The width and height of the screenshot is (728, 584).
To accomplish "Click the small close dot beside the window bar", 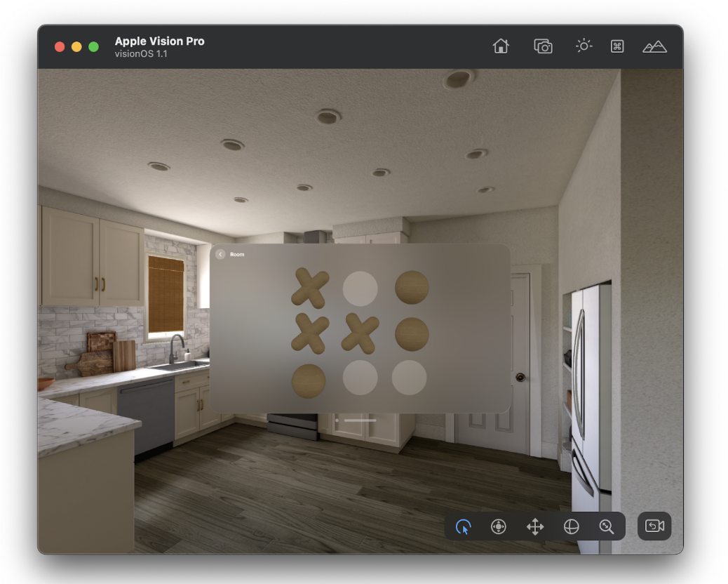I will click(x=337, y=420).
